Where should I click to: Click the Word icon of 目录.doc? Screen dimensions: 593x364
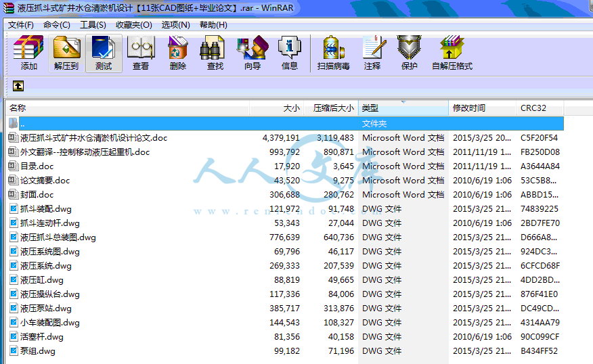[x=14, y=166]
